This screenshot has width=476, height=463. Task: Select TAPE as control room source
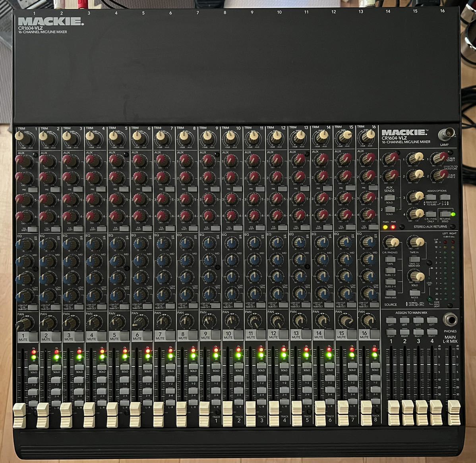[390, 259]
